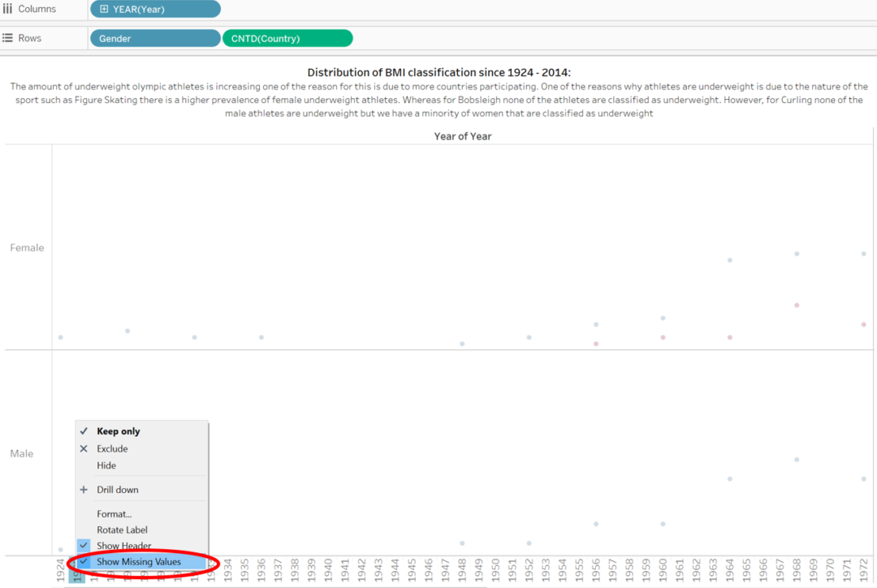Open the Gender pill on the Rows shelf
This screenshot has width=877, height=588.
pyautogui.click(x=154, y=37)
